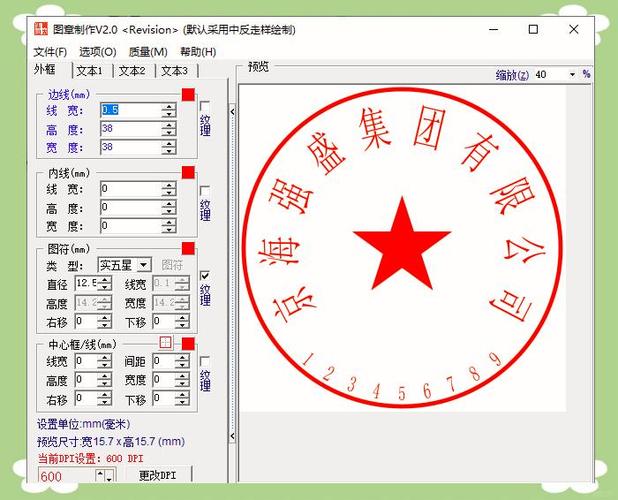Open the 选项(O) menu
This screenshot has width=618, height=500.
[x=98, y=52]
